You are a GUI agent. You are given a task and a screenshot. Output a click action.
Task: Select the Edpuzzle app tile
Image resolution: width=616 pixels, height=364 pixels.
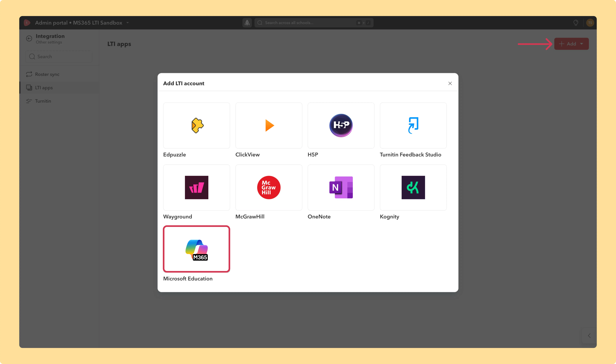click(x=197, y=125)
